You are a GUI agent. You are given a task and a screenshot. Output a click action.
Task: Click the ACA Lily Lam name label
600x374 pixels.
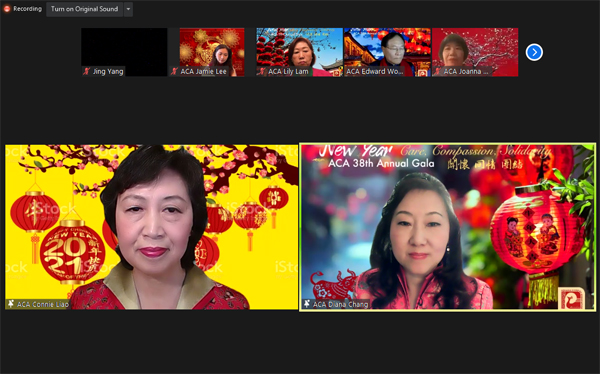(288, 72)
